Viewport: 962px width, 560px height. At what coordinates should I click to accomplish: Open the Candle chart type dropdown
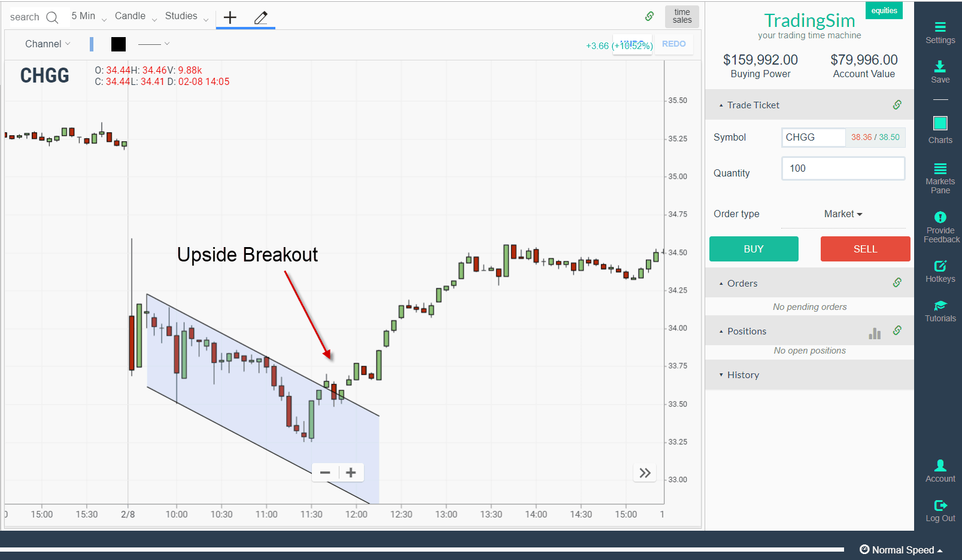[131, 16]
